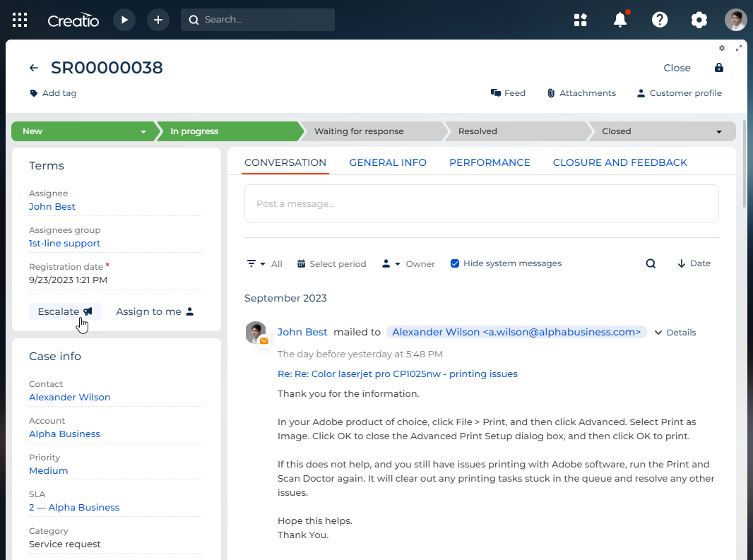Click Add tag
This screenshot has width=753, height=560.
(x=53, y=93)
